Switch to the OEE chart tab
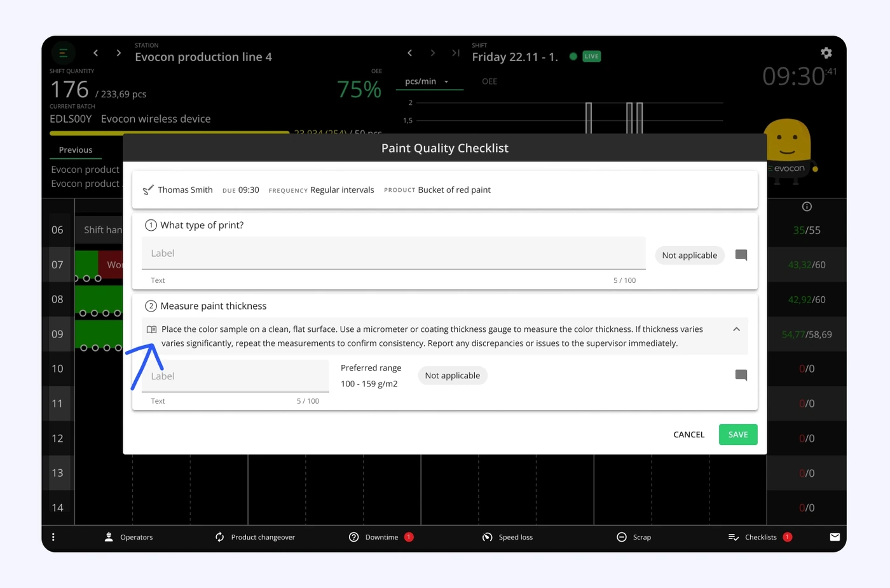This screenshot has height=588, width=890. (489, 81)
